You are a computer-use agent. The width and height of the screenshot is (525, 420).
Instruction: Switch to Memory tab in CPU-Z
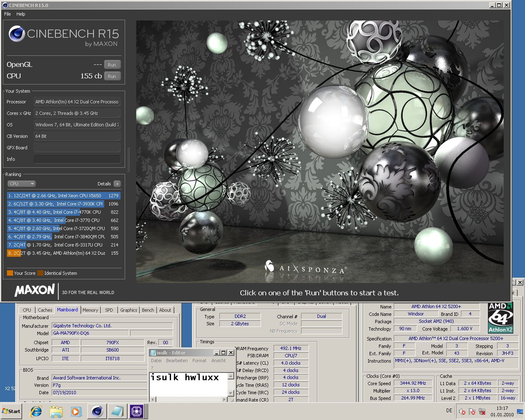tap(90, 310)
